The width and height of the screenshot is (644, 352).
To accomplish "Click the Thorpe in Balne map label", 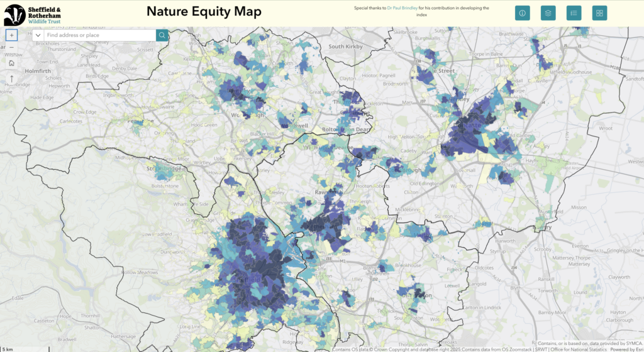I will (486, 54).
